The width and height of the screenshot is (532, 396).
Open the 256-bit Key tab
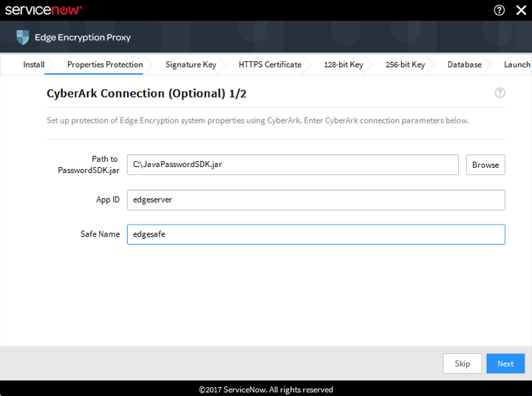[405, 64]
